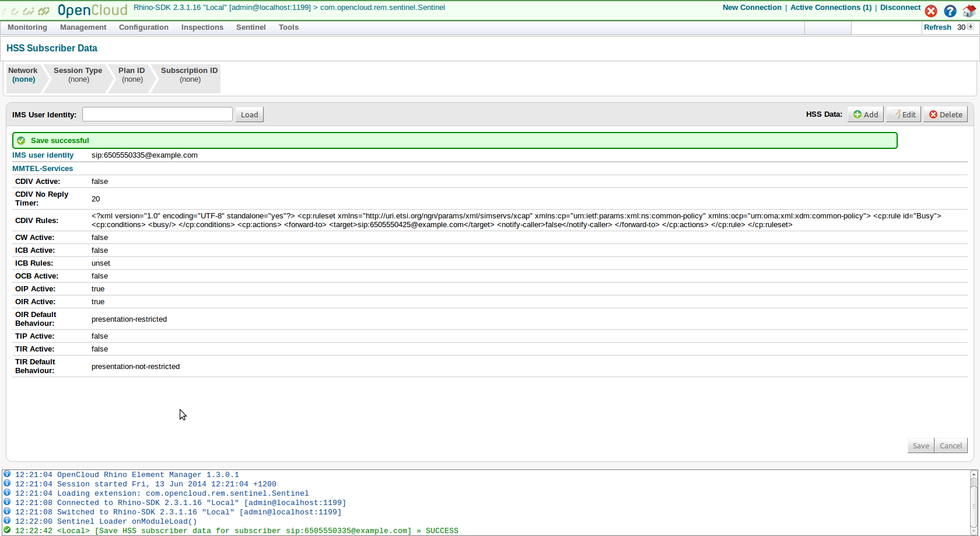The width and height of the screenshot is (980, 536).
Task: Click the info icon beside Sentinel Loader log line
Action: (x=7, y=521)
